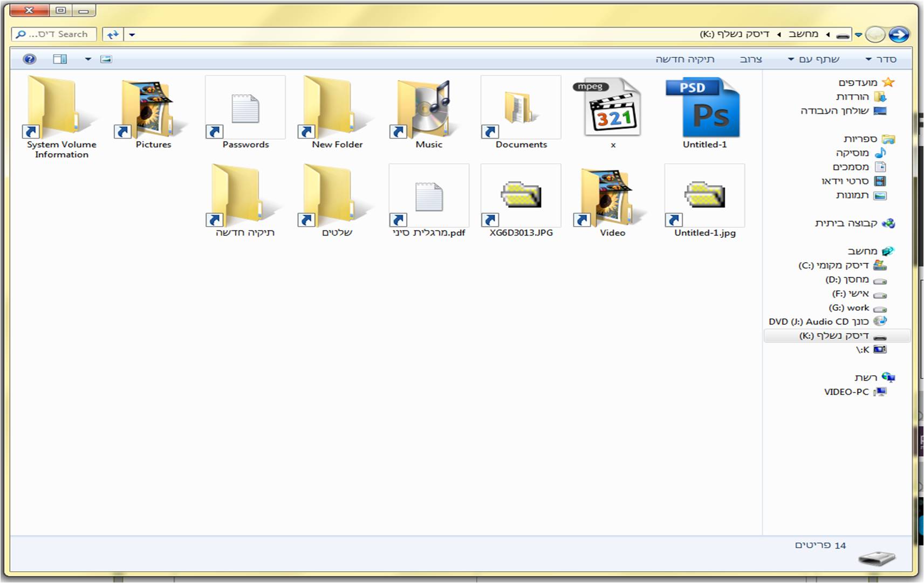
Task: Select דיסק נשלף (K:) in the navigation pane
Action: pyautogui.click(x=837, y=335)
